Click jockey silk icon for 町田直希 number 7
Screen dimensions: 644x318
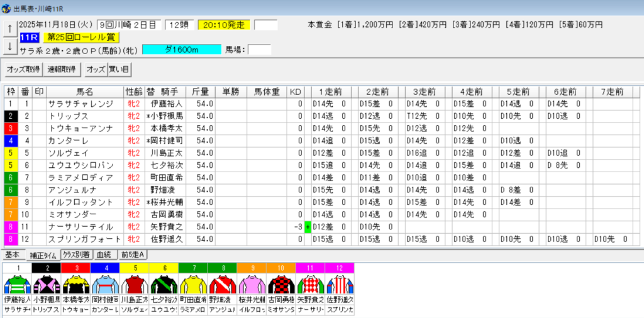click(193, 284)
